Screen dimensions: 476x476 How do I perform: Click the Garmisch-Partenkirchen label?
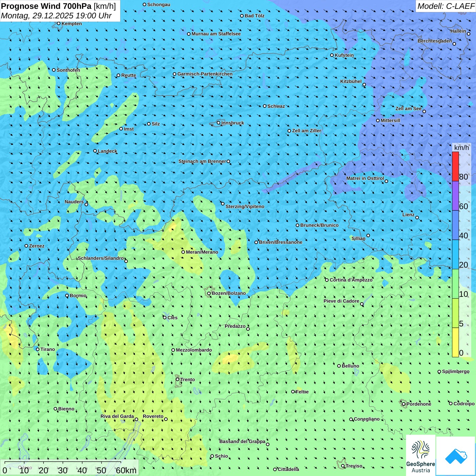pos(205,74)
